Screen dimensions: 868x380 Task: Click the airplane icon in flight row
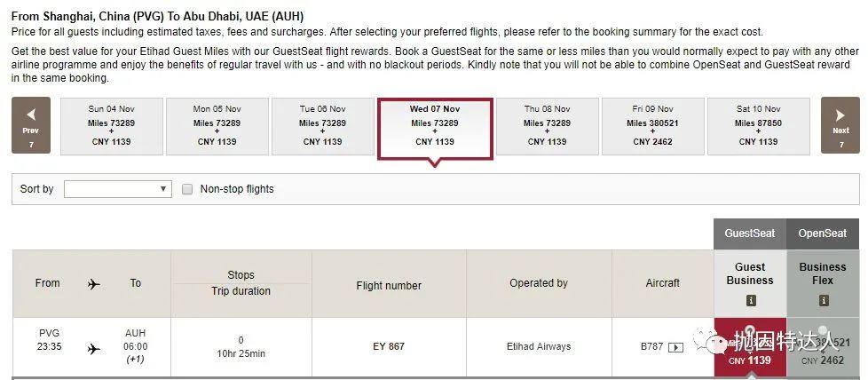point(94,348)
